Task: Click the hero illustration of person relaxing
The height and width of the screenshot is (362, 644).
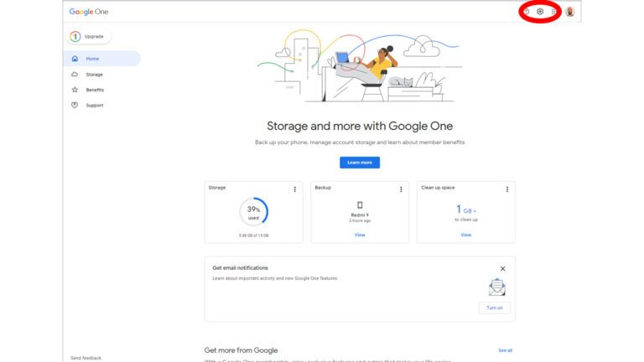Action: [360, 65]
